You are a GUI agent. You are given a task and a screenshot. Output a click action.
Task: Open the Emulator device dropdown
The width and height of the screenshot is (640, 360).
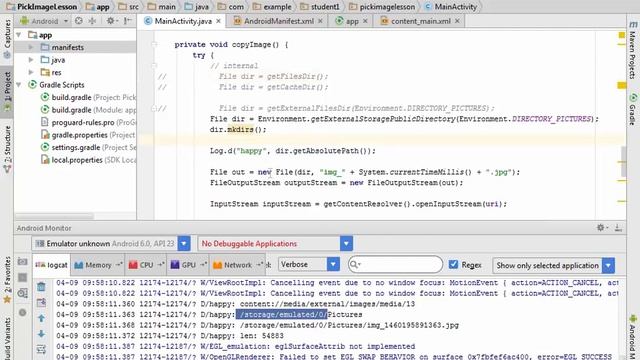(184, 244)
